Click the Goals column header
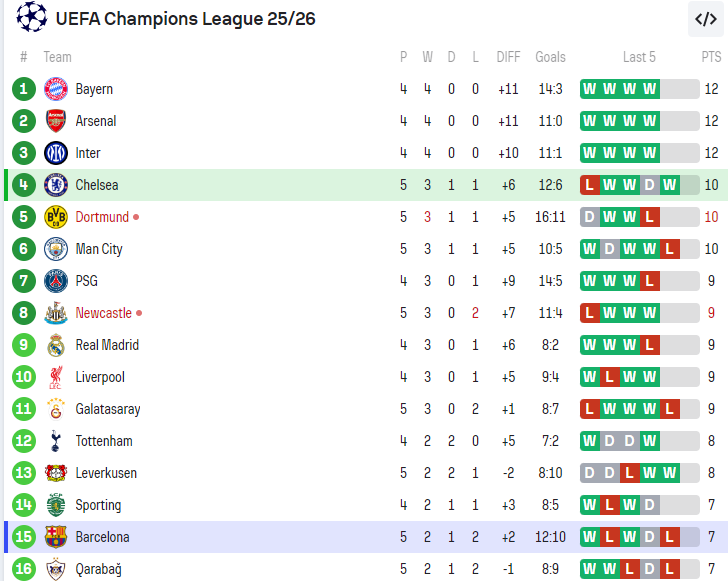Image resolution: width=728 pixels, height=581 pixels. (550, 57)
